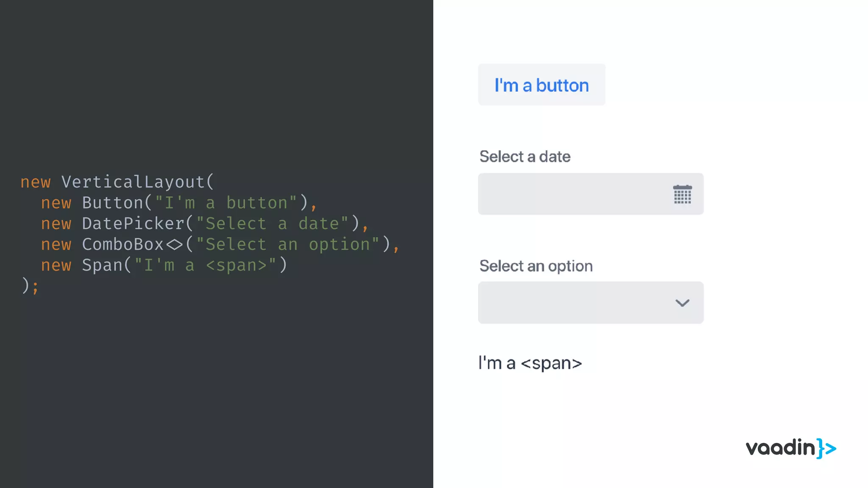Click the "I'm a button" button
Viewport: 868px width, 488px height.
(x=541, y=85)
